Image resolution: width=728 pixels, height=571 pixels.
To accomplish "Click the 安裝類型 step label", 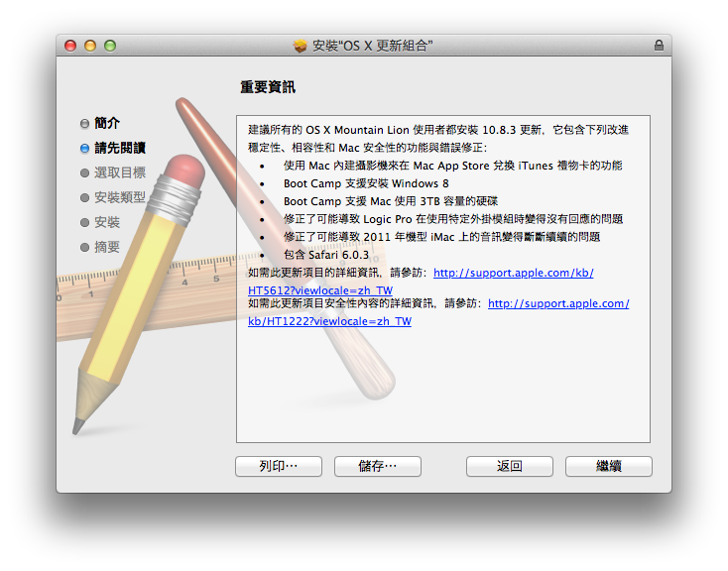I will pos(120,197).
